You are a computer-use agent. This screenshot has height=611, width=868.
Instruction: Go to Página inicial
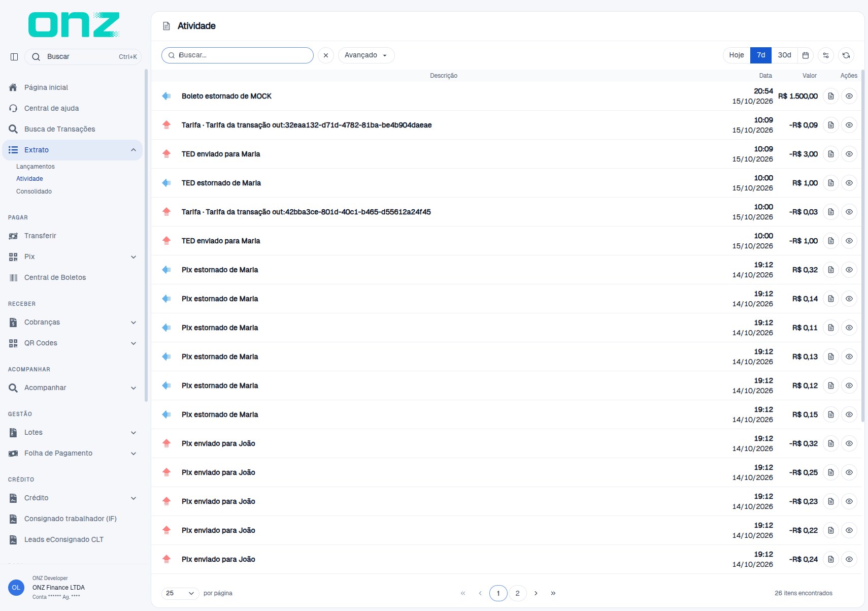(x=72, y=87)
